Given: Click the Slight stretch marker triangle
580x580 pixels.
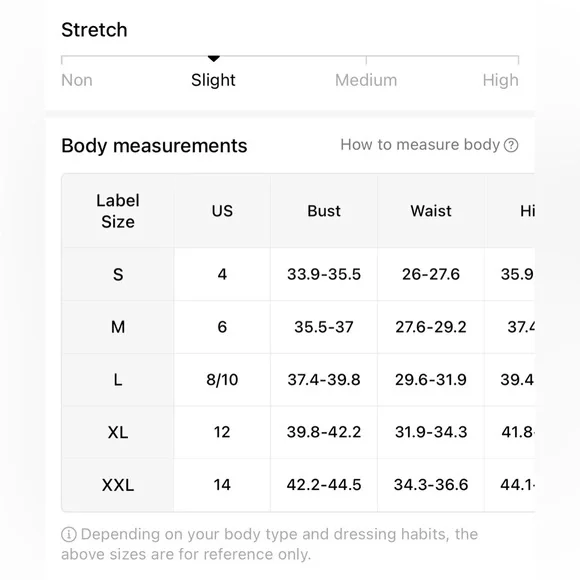Looking at the screenshot, I should pyautogui.click(x=214, y=59).
